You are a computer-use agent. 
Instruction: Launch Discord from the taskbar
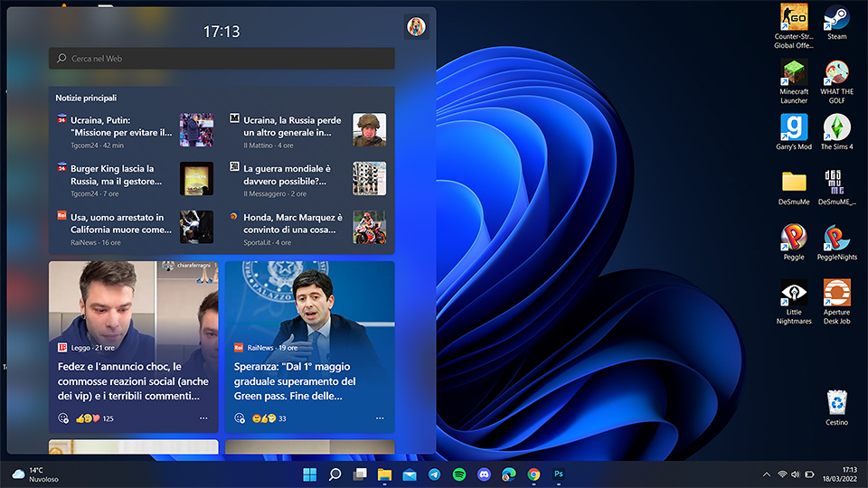(x=484, y=474)
